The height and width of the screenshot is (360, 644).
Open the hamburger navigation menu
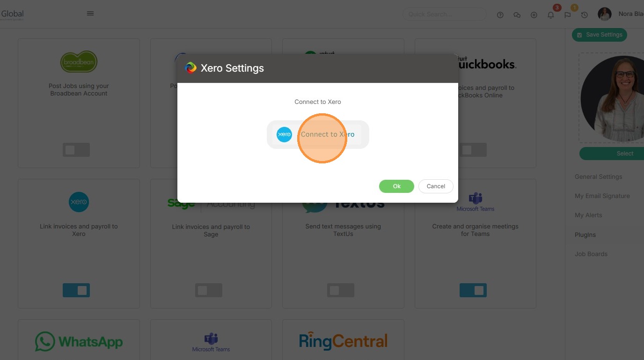pyautogui.click(x=90, y=14)
